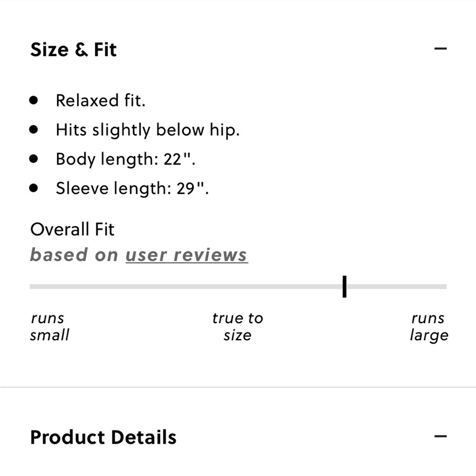Collapse the Product Details minus icon

(440, 436)
